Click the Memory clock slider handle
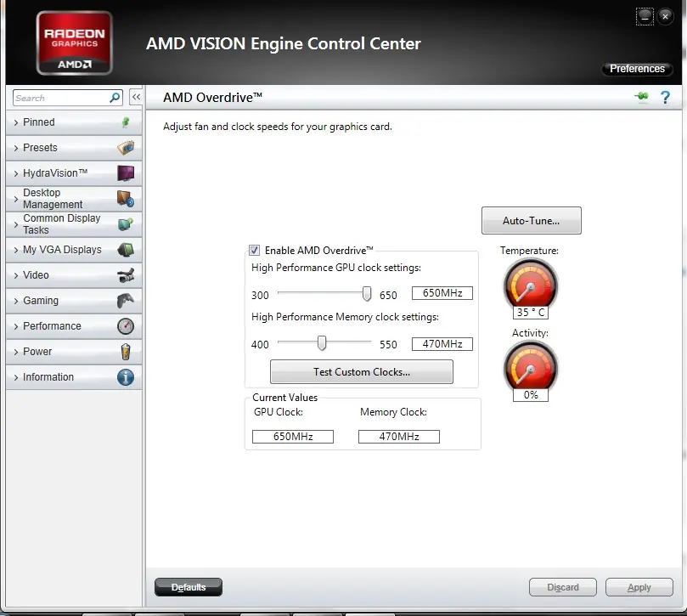Screen dimensions: 687x616 pyautogui.click(x=322, y=343)
